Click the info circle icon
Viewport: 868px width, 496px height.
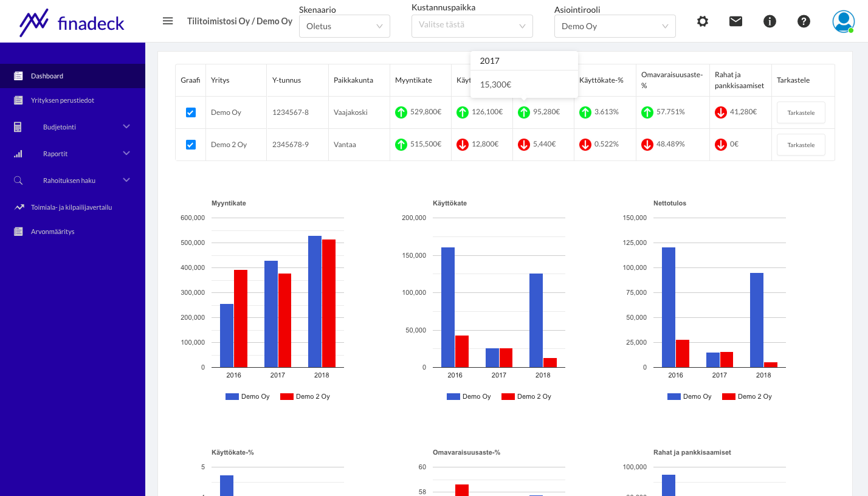click(x=770, y=21)
